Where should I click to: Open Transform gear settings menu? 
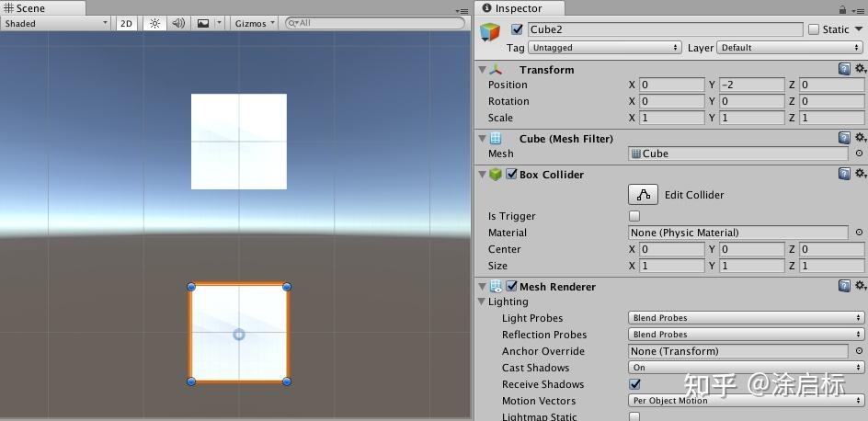(860, 69)
